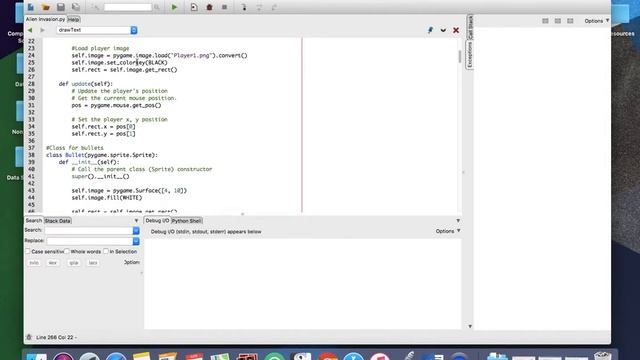Screen dimensions: 640x360
Task: Click the editor vertical scrollbar handle
Action: point(460,57)
